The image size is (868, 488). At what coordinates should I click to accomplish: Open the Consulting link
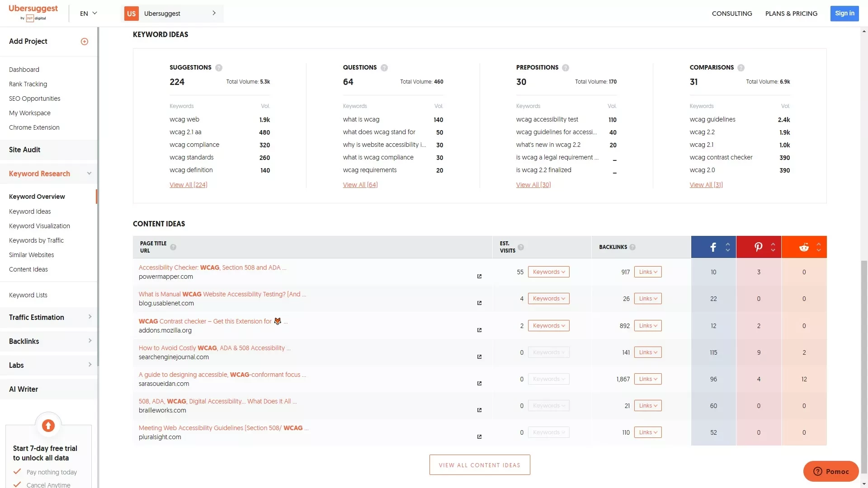[x=732, y=14]
